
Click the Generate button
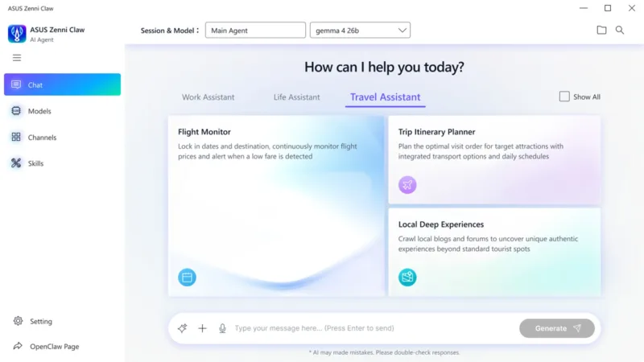coord(557,328)
